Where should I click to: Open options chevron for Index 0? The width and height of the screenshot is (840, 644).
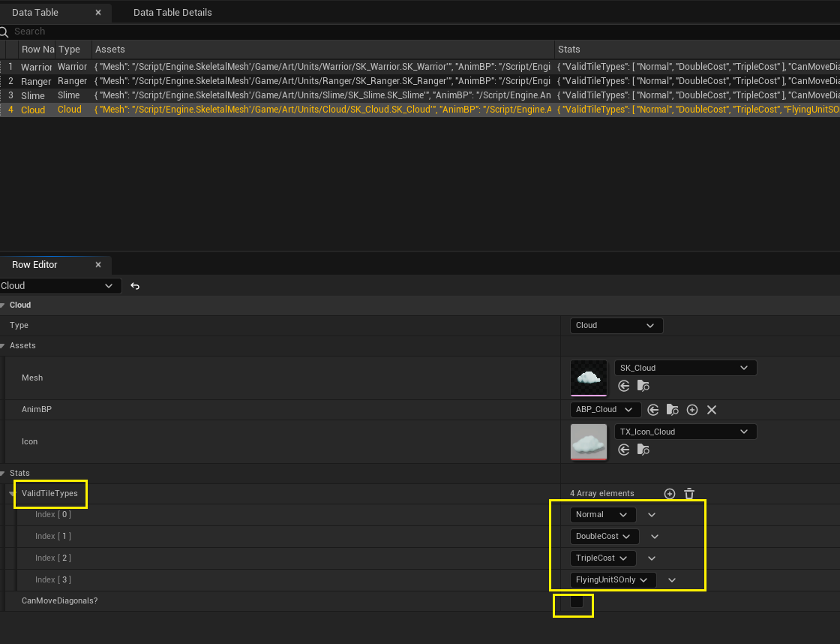point(652,515)
